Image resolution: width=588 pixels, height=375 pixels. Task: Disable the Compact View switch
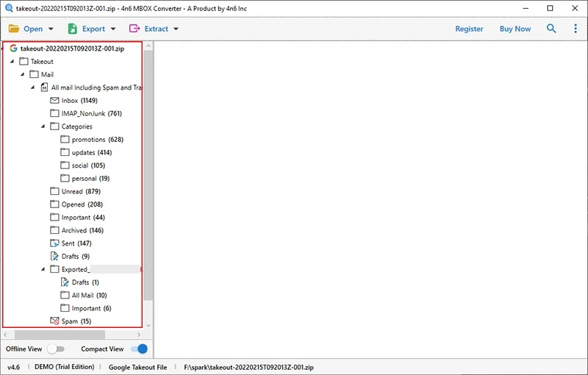(x=139, y=349)
